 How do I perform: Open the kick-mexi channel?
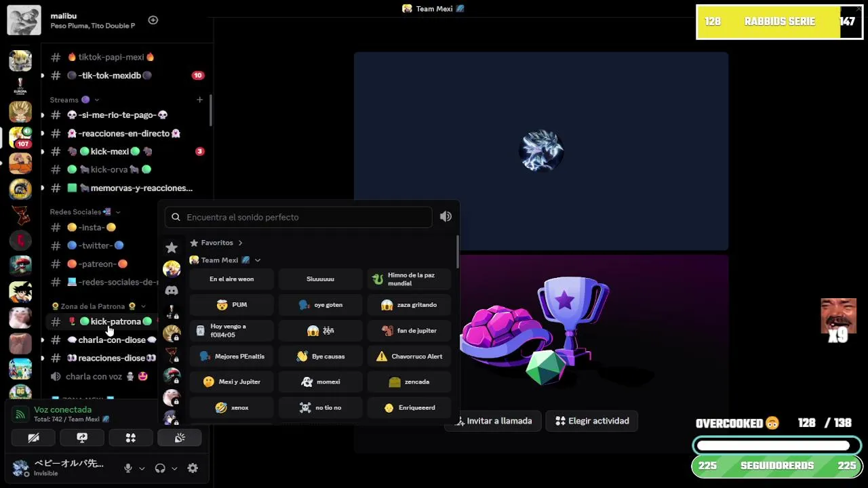click(126, 151)
